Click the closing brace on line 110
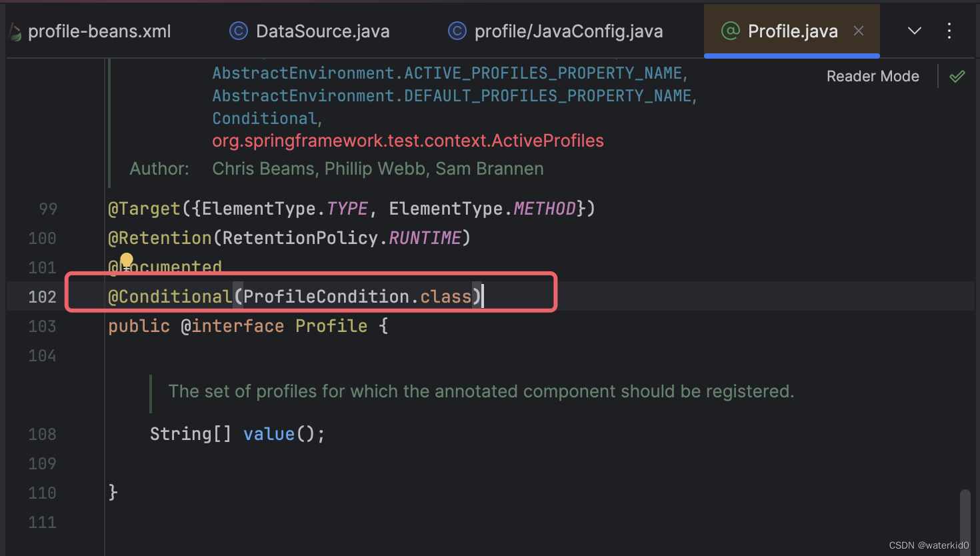 tap(113, 493)
